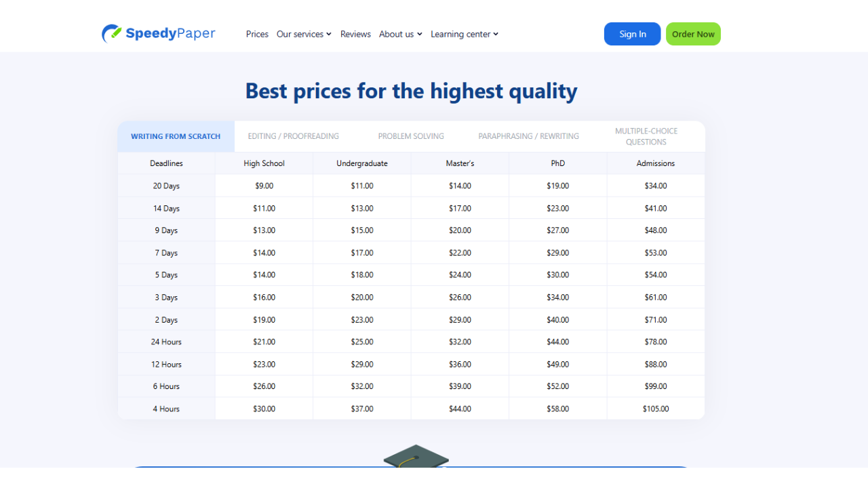
Task: Click the Sign In button
Action: pos(632,34)
